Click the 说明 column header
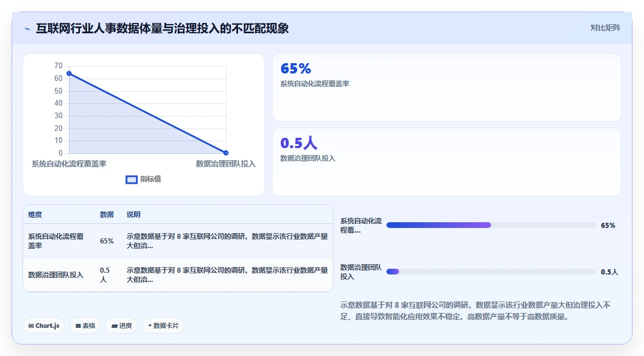Screen dimensions: 644x356 coord(133,215)
